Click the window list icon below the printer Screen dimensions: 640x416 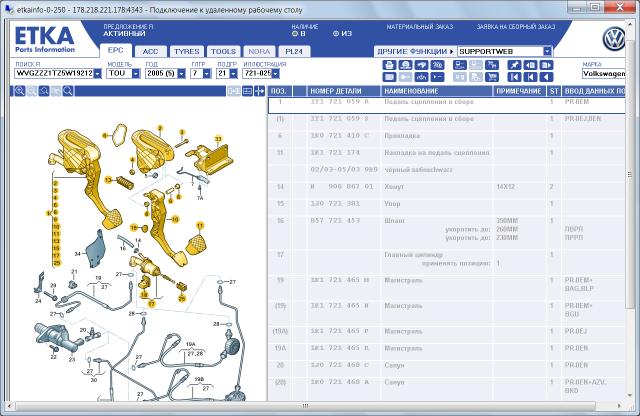[389, 77]
